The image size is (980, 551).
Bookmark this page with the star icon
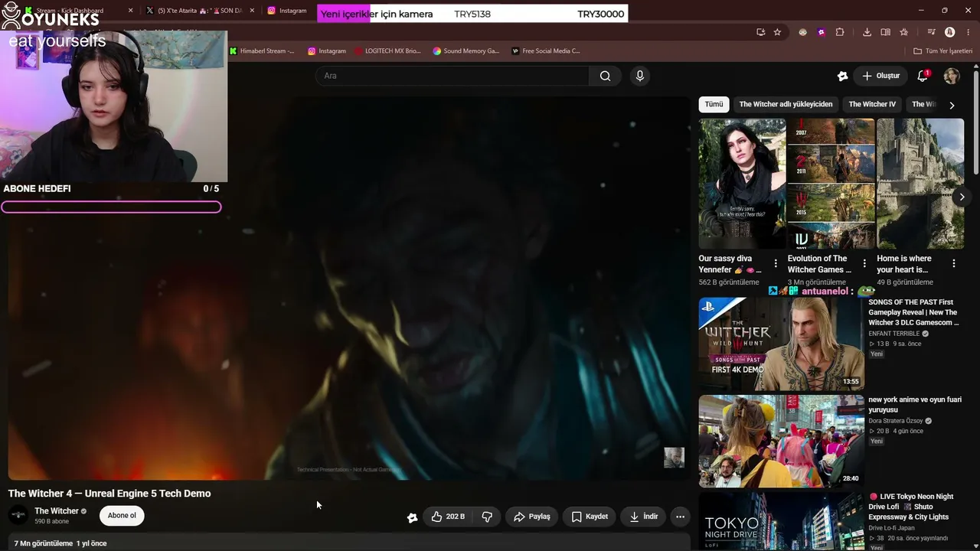[x=777, y=32]
